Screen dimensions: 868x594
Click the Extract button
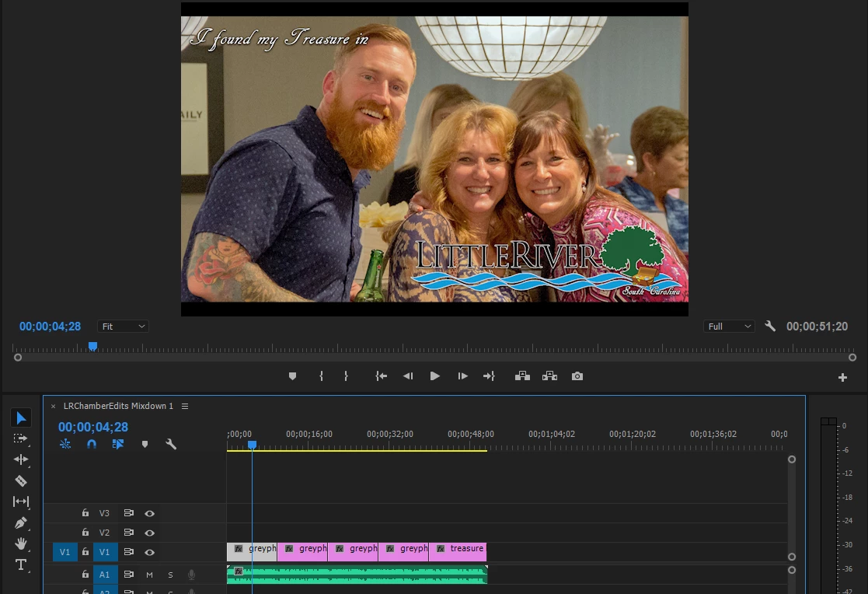pyautogui.click(x=549, y=376)
